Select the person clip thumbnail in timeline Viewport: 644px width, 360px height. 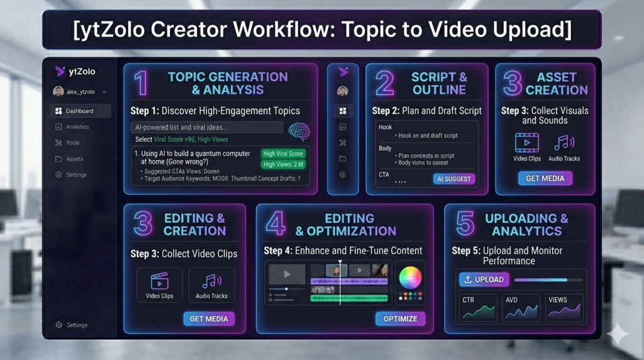[x=336, y=271]
